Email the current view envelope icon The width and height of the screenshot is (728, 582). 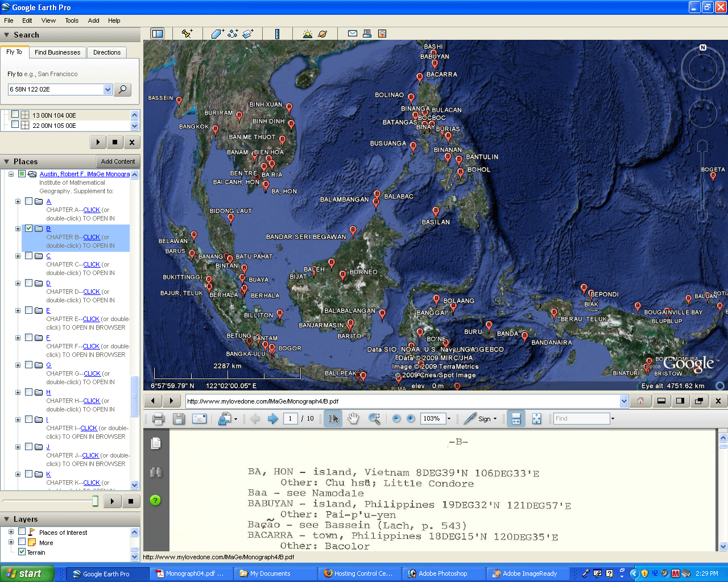353,34
